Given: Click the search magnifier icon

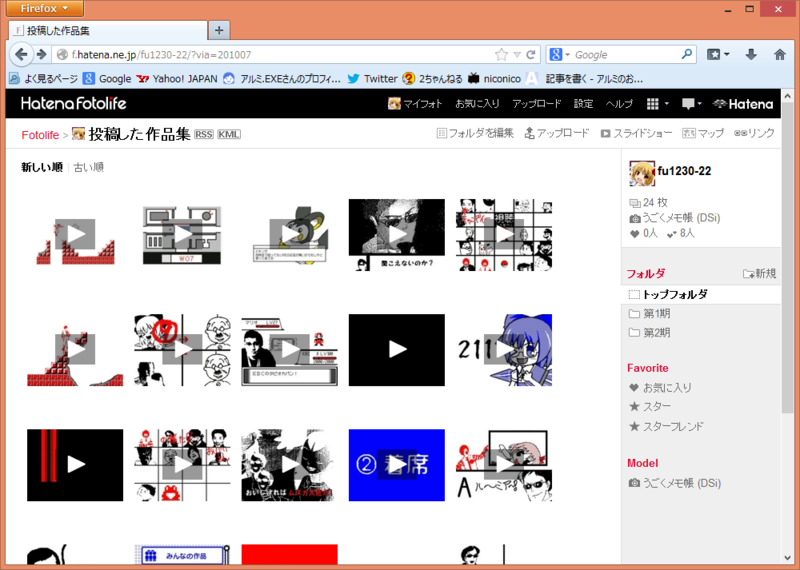Looking at the screenshot, I should pyautogui.click(x=687, y=54).
